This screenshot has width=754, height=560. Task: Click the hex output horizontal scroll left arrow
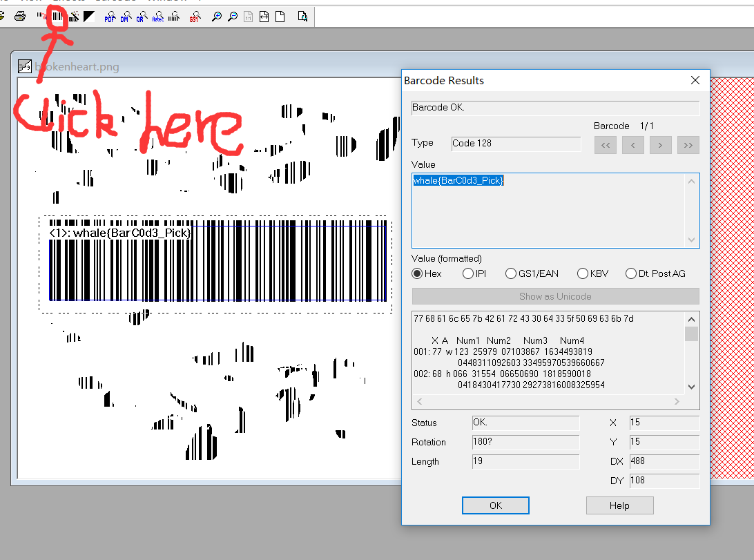coord(420,401)
